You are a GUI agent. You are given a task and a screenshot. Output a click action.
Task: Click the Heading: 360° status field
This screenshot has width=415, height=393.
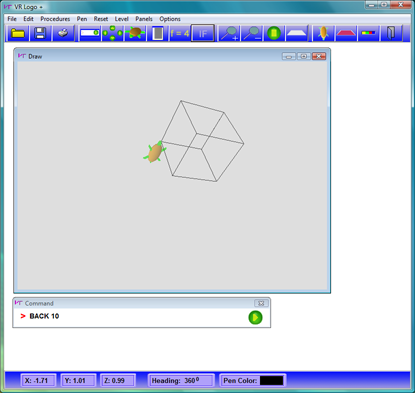click(x=181, y=380)
